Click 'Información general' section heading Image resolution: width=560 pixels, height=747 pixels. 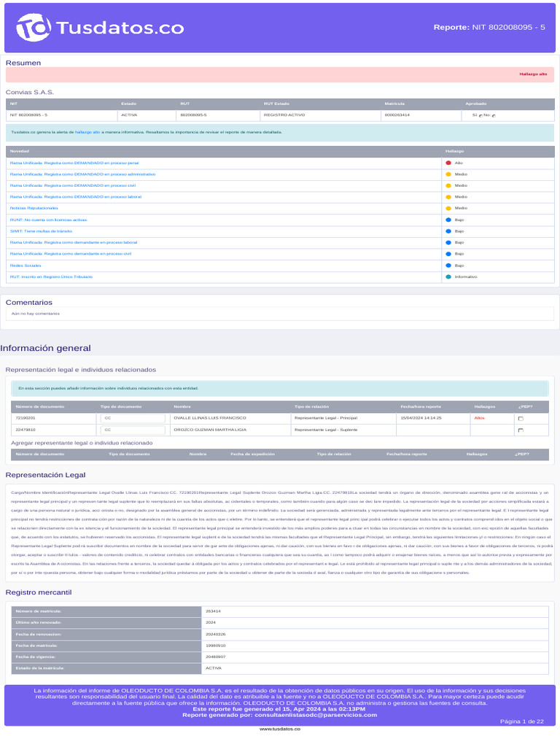[x=45, y=348]
